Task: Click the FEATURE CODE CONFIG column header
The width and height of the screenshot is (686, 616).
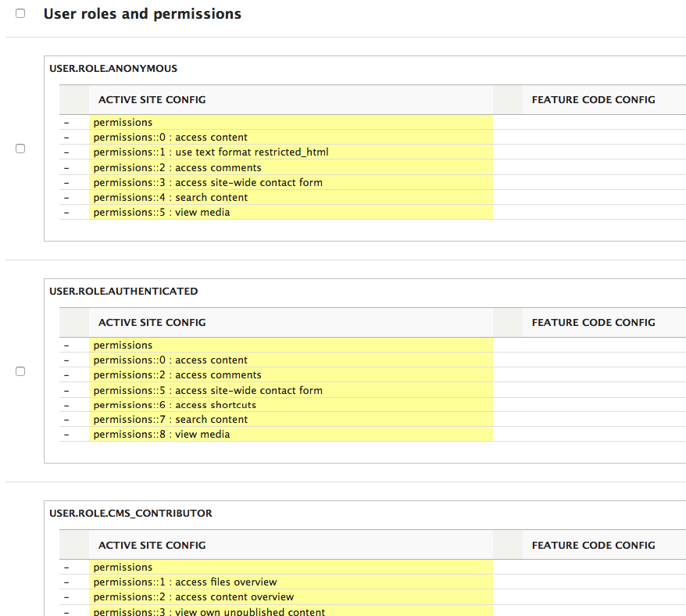Action: pos(593,99)
